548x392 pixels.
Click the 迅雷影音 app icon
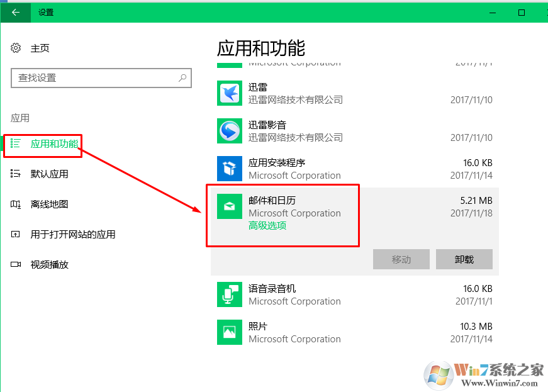230,131
